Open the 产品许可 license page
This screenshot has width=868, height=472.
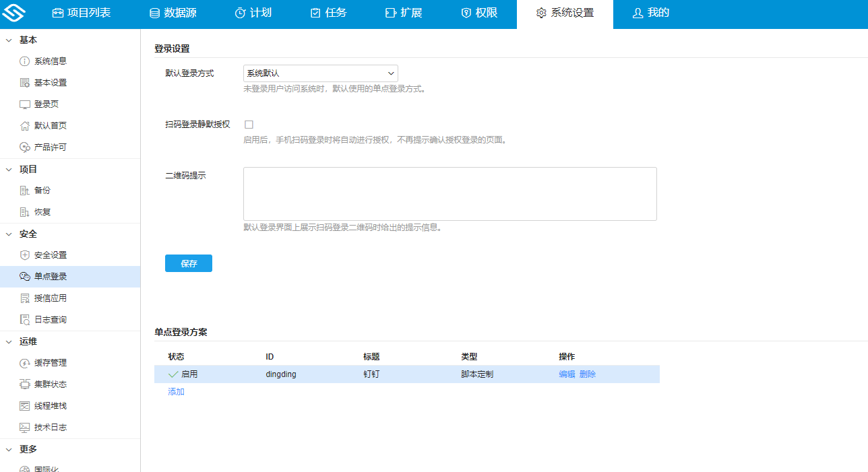pyautogui.click(x=50, y=147)
